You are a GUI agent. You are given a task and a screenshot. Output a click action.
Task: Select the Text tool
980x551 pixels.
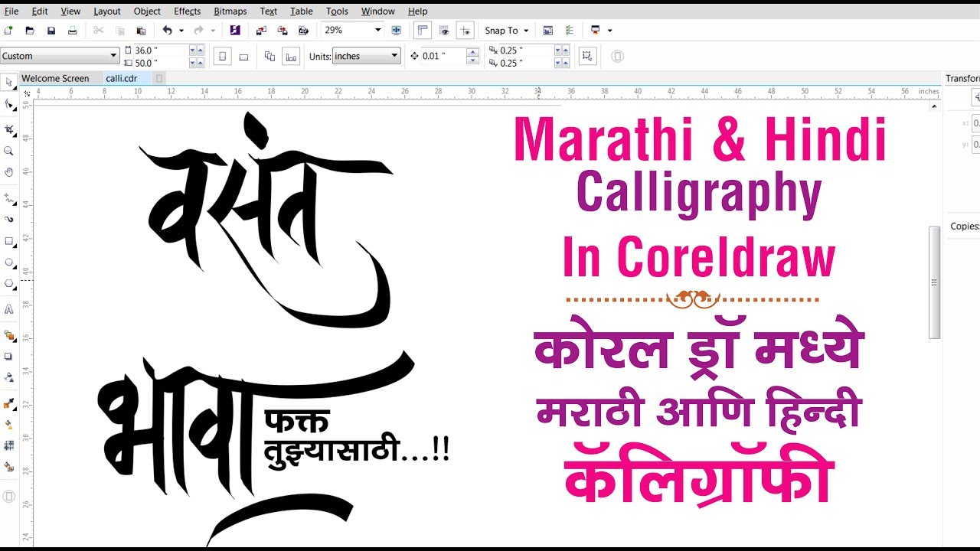point(9,310)
